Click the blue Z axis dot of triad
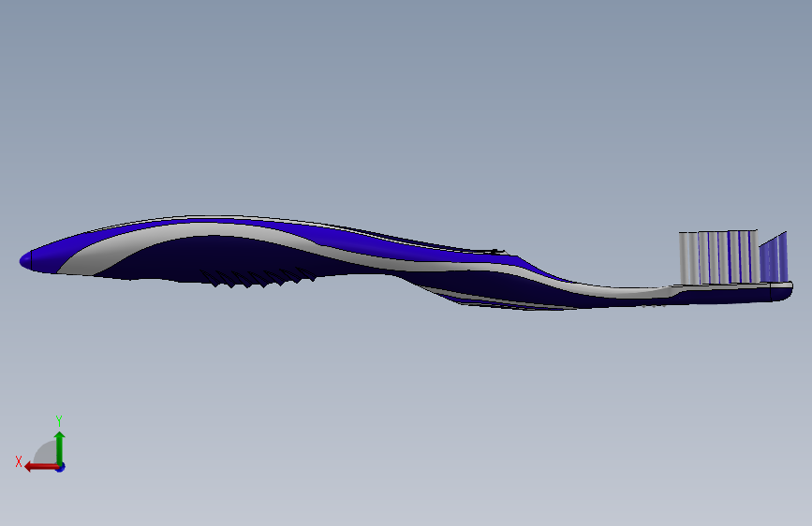 pyautogui.click(x=61, y=468)
